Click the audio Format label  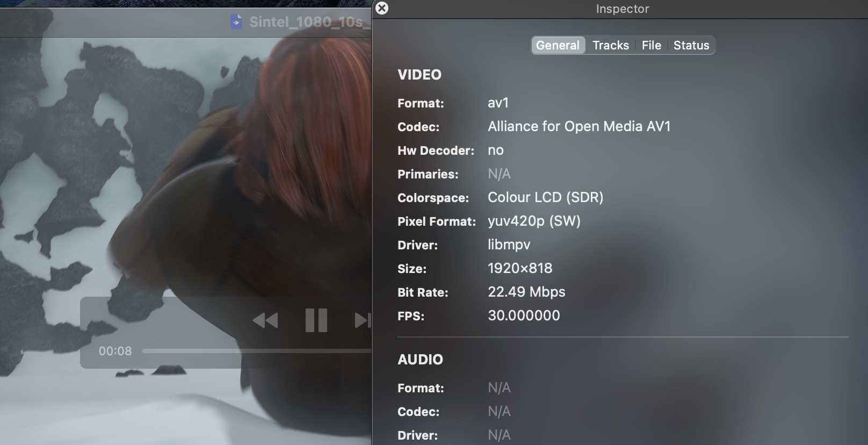[x=421, y=388]
